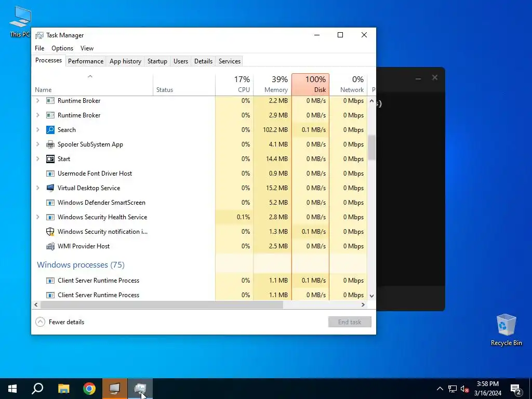Open the View menu
The height and width of the screenshot is (399, 532).
pyautogui.click(x=87, y=48)
